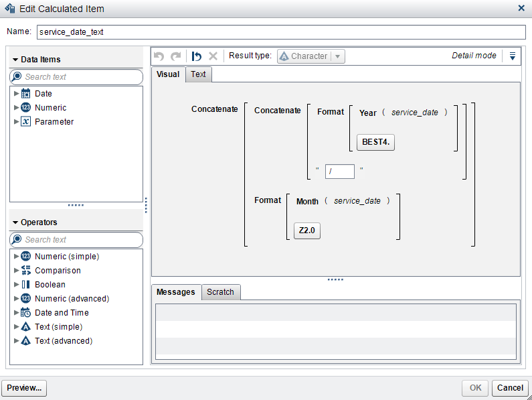Click the Boolean operators icon
The height and width of the screenshot is (400, 532).
pos(26,285)
